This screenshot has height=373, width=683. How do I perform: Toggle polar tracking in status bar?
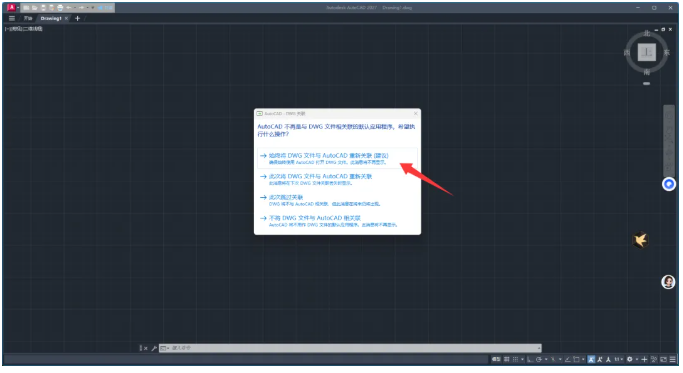[x=539, y=359]
